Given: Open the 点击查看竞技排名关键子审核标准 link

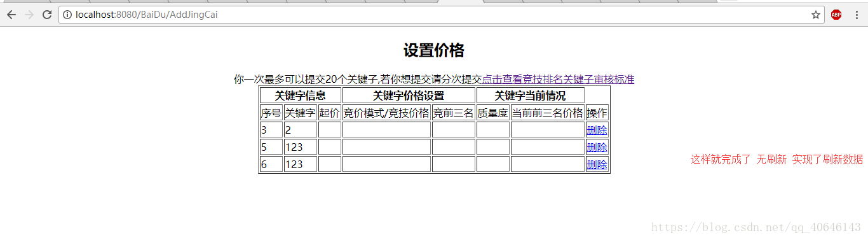Looking at the screenshot, I should click(x=558, y=80).
